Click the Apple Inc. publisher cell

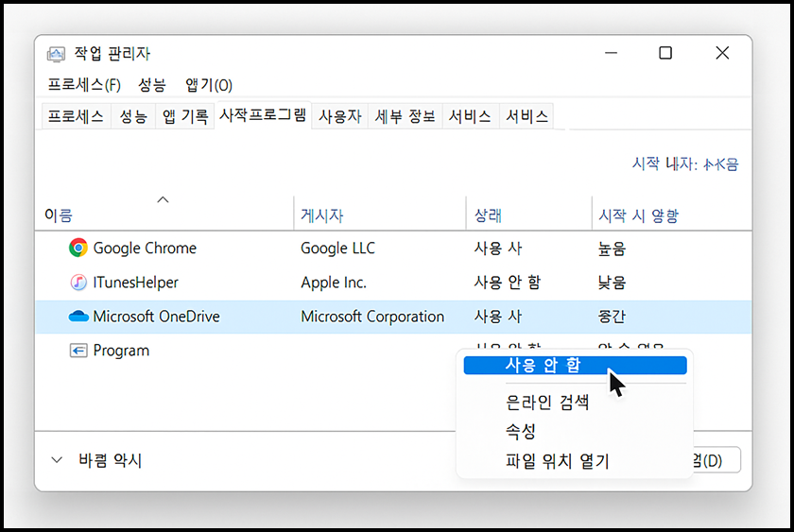point(334,282)
